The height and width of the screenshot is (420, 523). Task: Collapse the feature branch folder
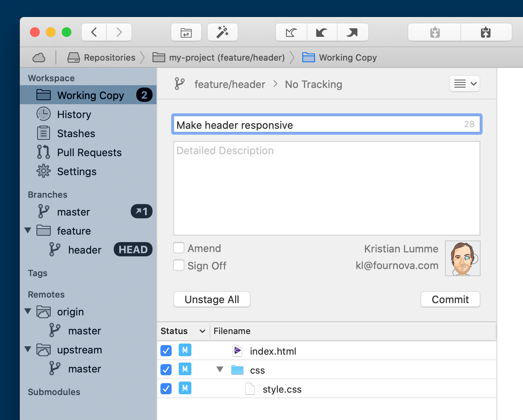pos(28,231)
